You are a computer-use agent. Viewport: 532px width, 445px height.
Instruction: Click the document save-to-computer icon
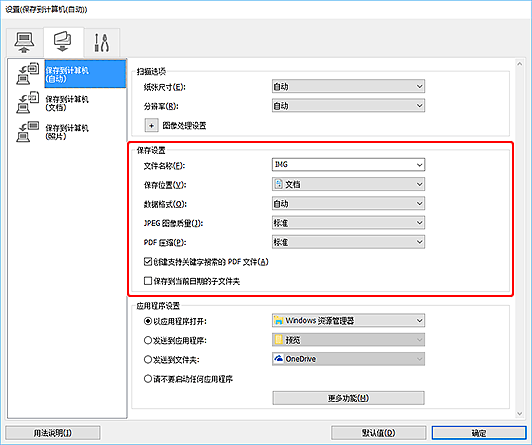point(28,102)
